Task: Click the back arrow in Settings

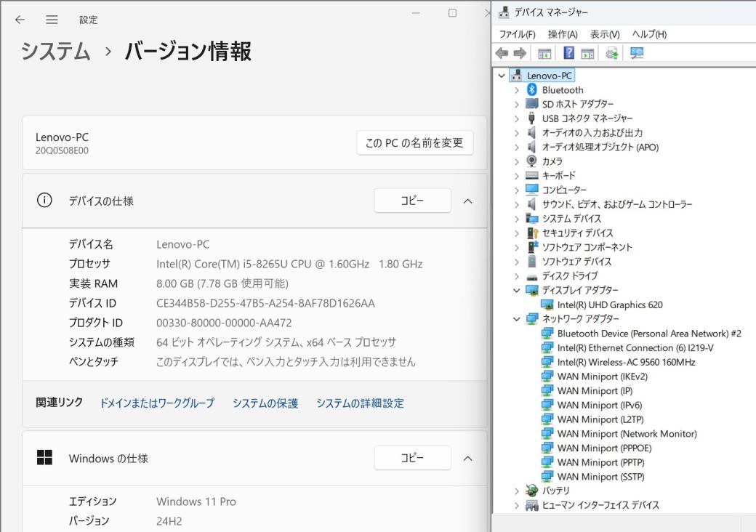Action: coord(20,20)
